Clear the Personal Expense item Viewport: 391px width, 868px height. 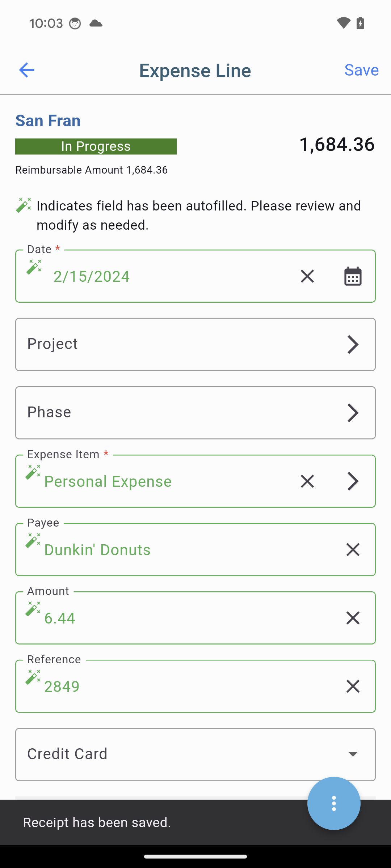[x=307, y=481]
